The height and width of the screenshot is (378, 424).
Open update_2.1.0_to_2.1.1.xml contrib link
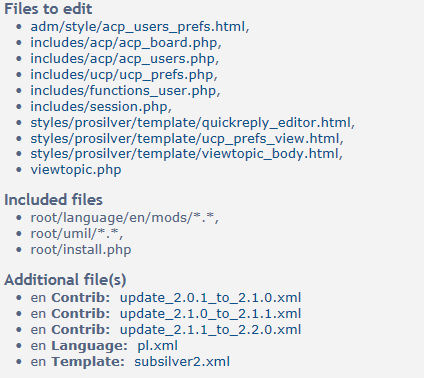[x=210, y=314]
